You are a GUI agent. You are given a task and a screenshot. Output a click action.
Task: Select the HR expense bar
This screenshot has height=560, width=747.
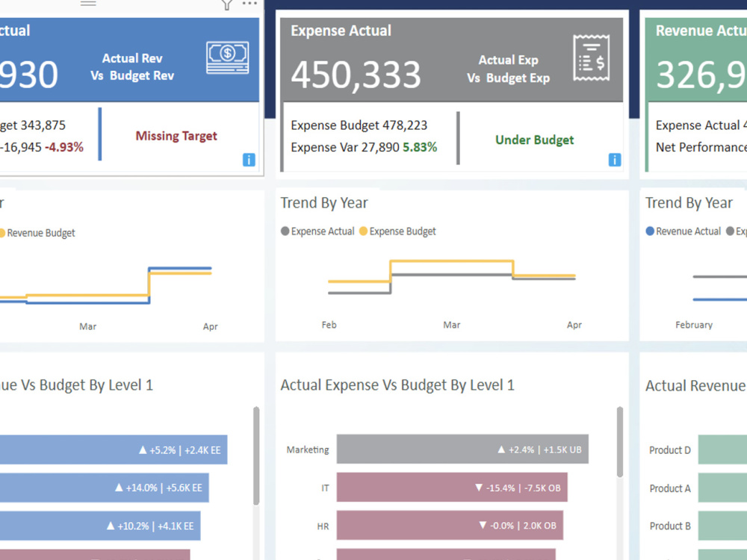pos(450,525)
